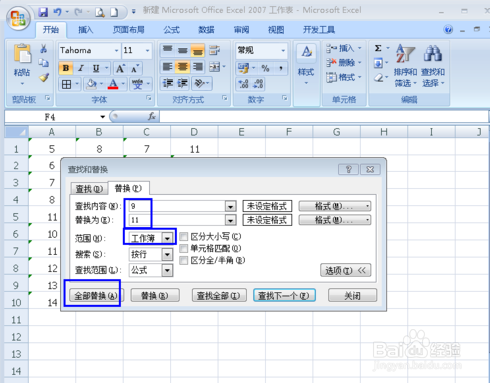Cut selection with scissors icon
The height and width of the screenshot is (383, 490).
[x=43, y=49]
